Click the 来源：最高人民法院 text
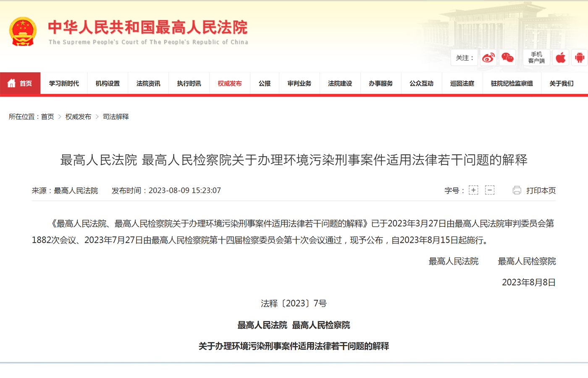The height and width of the screenshot is (378, 588). pos(65,191)
